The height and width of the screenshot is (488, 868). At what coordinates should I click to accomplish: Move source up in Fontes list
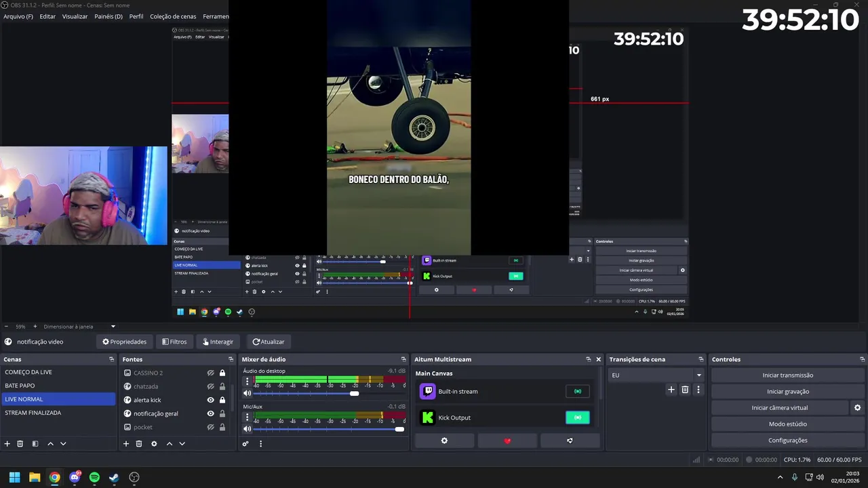click(x=170, y=444)
